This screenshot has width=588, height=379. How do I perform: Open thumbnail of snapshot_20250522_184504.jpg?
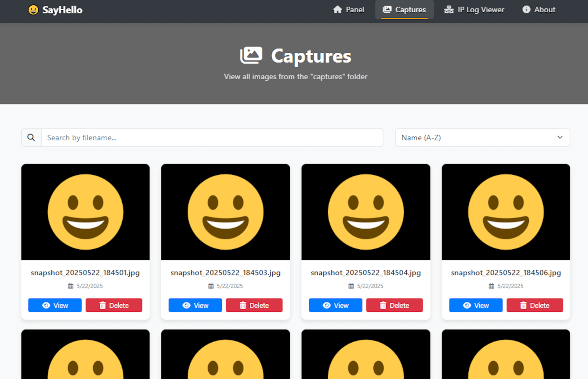click(366, 212)
